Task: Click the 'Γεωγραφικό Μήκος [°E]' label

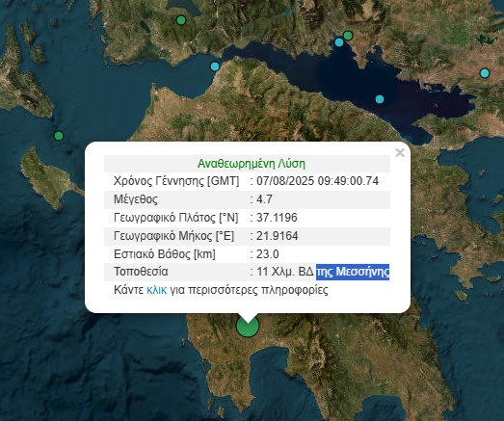Action: (x=173, y=236)
